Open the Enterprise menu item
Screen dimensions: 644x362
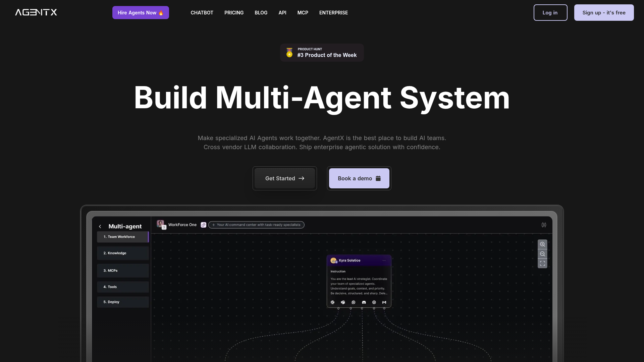(333, 13)
